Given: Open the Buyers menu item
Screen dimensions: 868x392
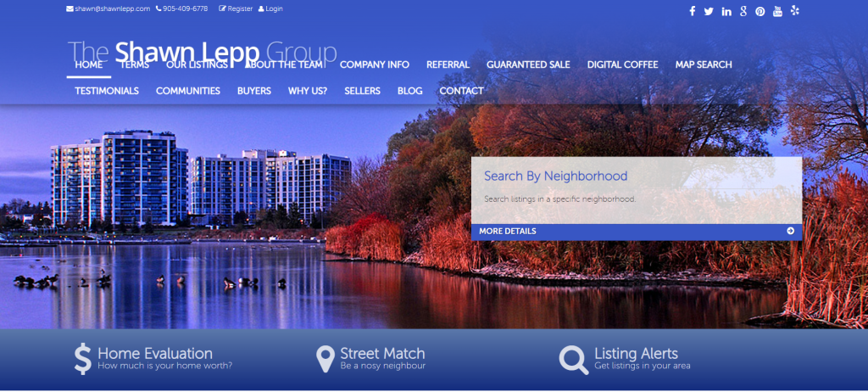Looking at the screenshot, I should tap(254, 91).
